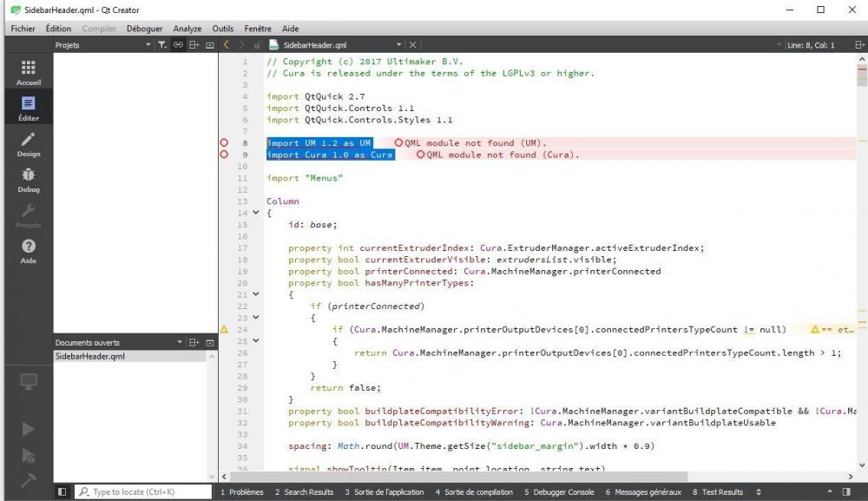Click the import "Menus" line
Image resolution: width=868 pixels, height=501 pixels.
pos(305,178)
